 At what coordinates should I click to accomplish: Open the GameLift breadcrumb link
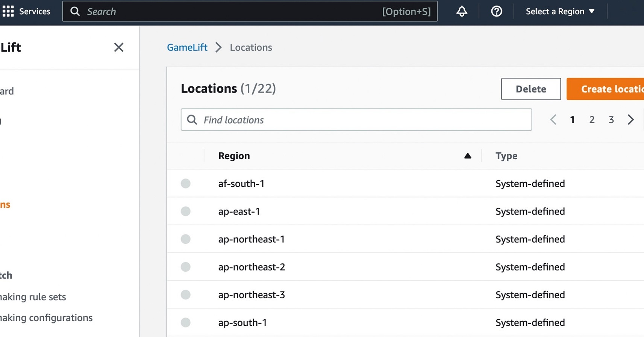pos(187,47)
